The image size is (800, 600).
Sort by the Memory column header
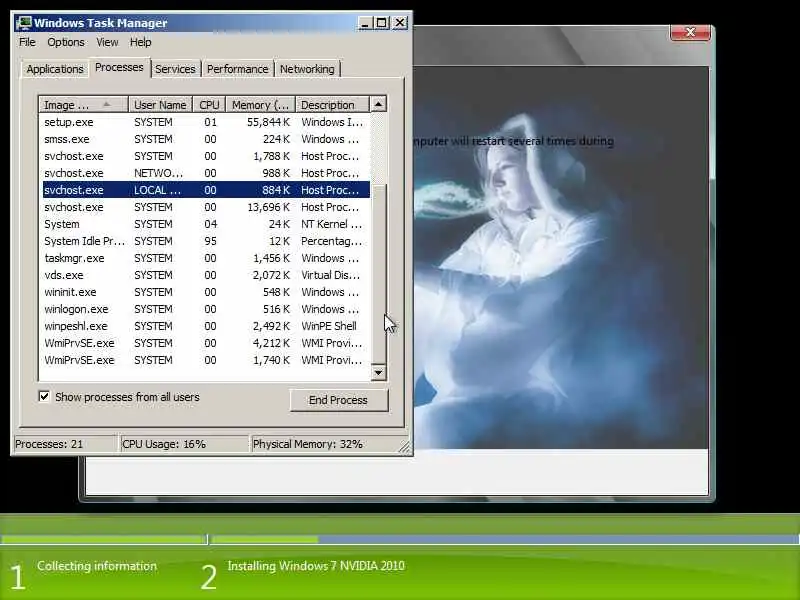tap(261, 105)
